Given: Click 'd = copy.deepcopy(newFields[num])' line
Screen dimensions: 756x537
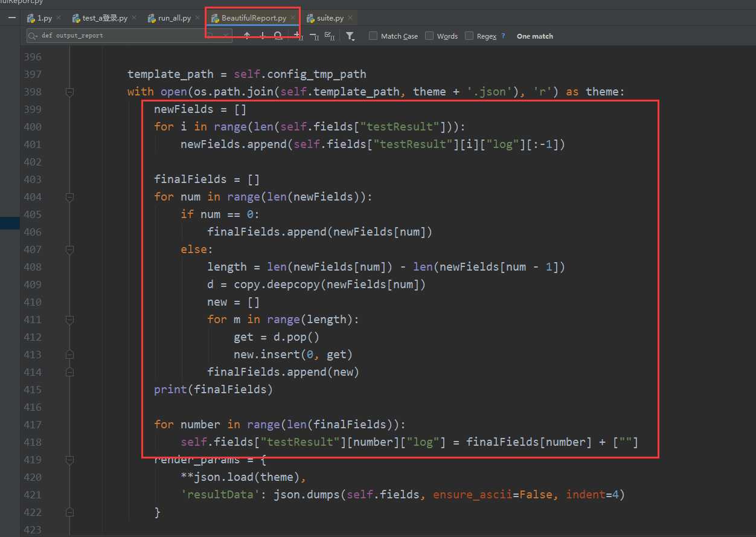Looking at the screenshot, I should 316,285.
